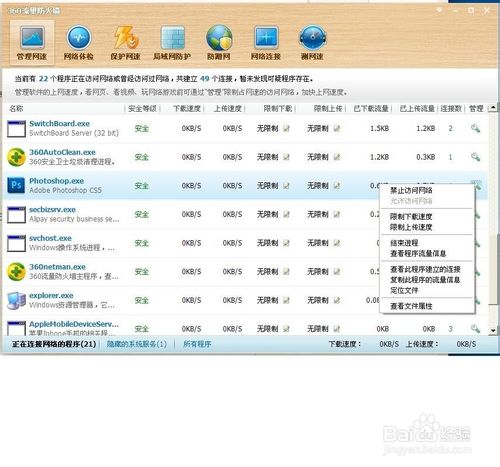500x467 pixels.
Task: Choose 限制上传速度 from context menu
Action: coord(411,227)
